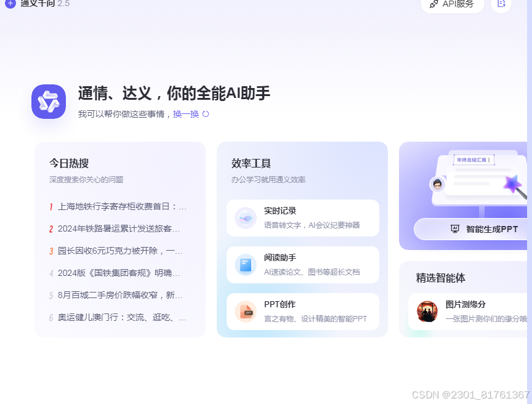Click the document icon beside API服务
Viewport: 532px width, 404px height.
[501, 4]
